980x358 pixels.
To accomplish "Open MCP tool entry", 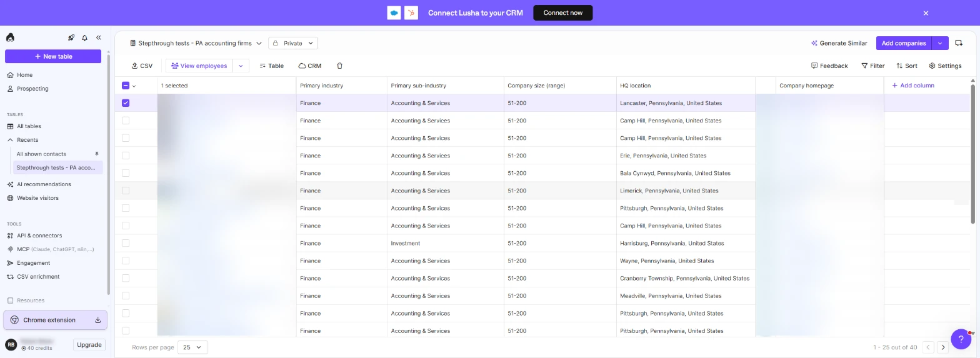I will [55, 249].
